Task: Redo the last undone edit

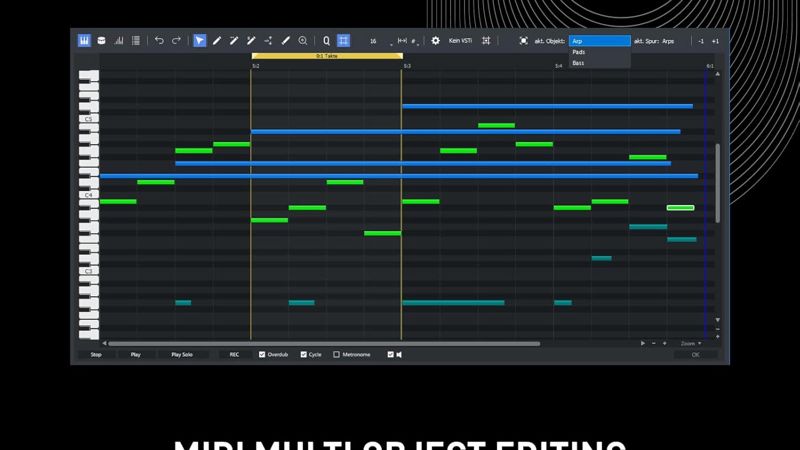Action: click(176, 40)
